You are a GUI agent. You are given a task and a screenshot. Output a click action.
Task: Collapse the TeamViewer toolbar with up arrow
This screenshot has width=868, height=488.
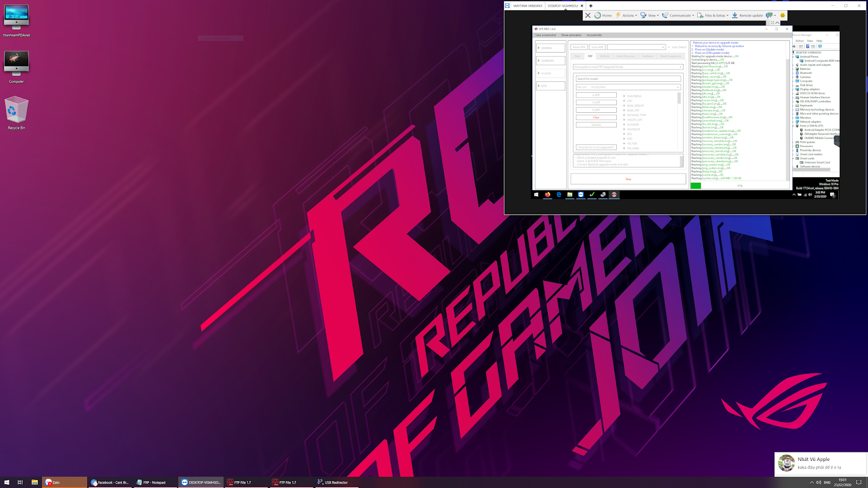point(777,23)
